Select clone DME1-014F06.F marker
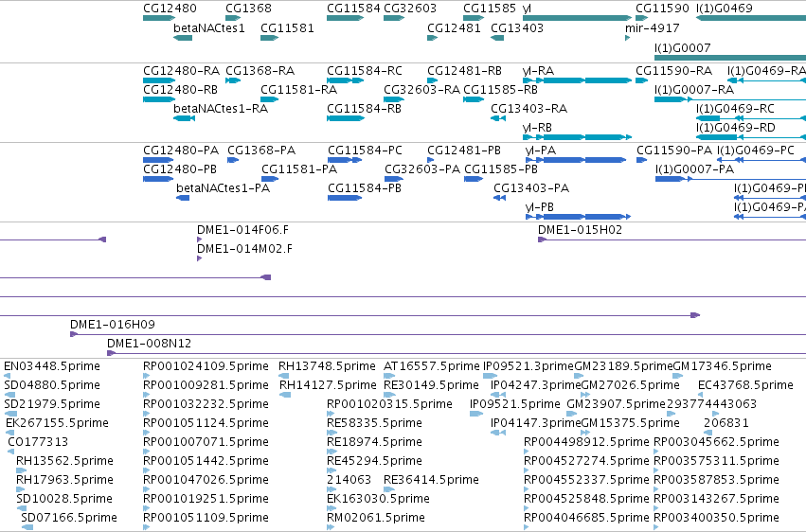 (x=200, y=239)
